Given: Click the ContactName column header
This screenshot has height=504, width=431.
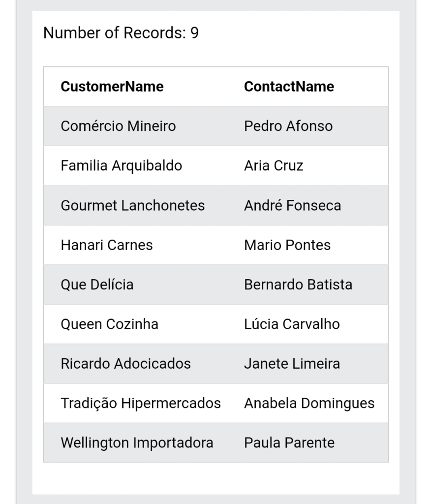Looking at the screenshot, I should 289,87.
